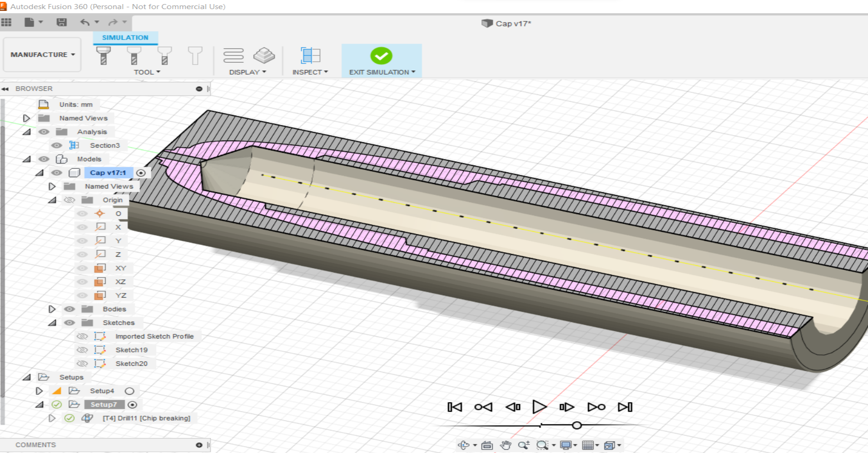The width and height of the screenshot is (868, 453).
Task: Open the INSPECT dropdown menu
Action: pos(310,72)
